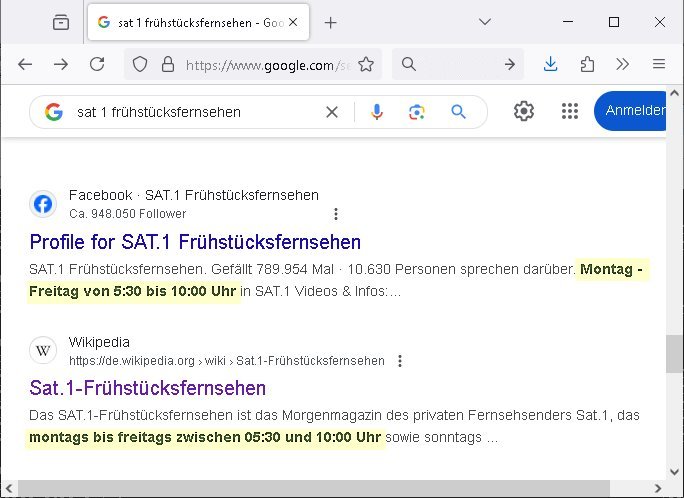Click the Firefox reload page button
This screenshot has height=498, width=684.
pyautogui.click(x=97, y=64)
